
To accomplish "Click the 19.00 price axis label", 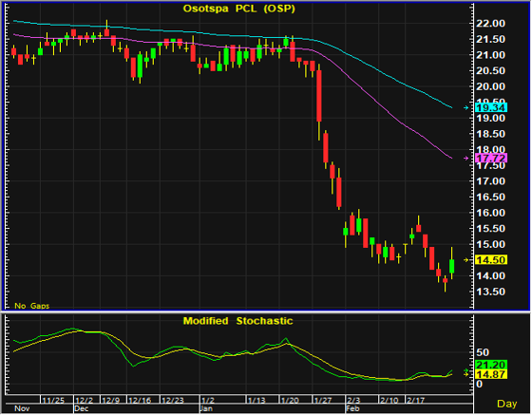I will [x=490, y=119].
